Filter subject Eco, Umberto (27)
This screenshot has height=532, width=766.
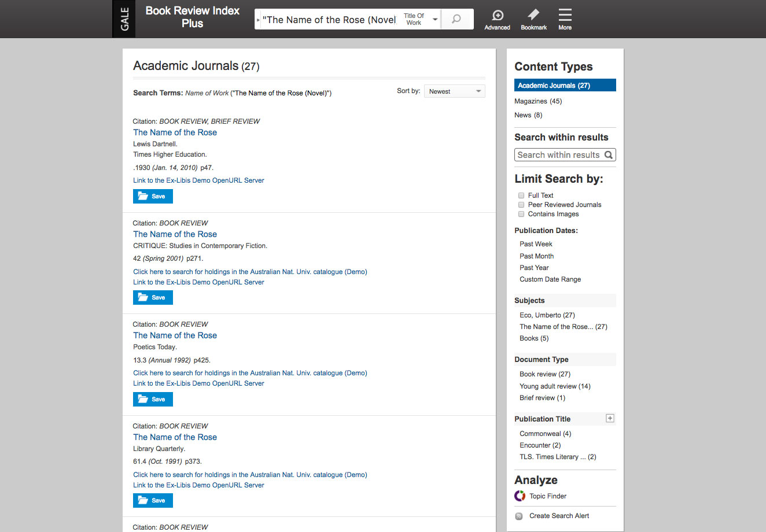coord(547,315)
